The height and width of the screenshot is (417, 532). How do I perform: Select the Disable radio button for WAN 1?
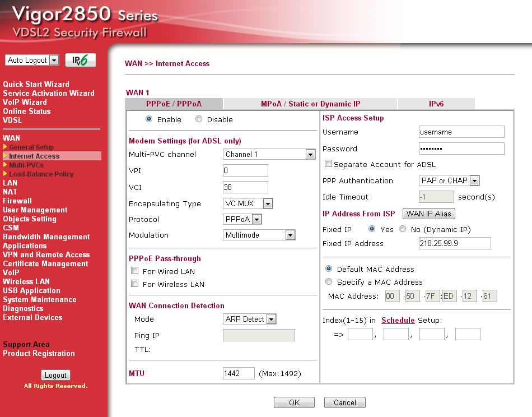click(x=199, y=119)
